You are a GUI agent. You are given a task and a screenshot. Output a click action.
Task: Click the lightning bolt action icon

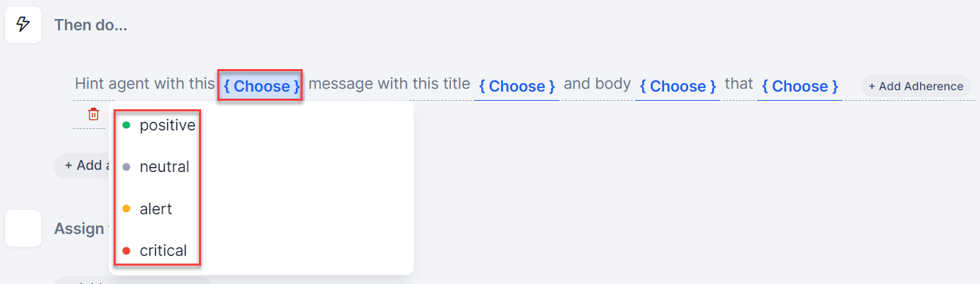coord(23,25)
